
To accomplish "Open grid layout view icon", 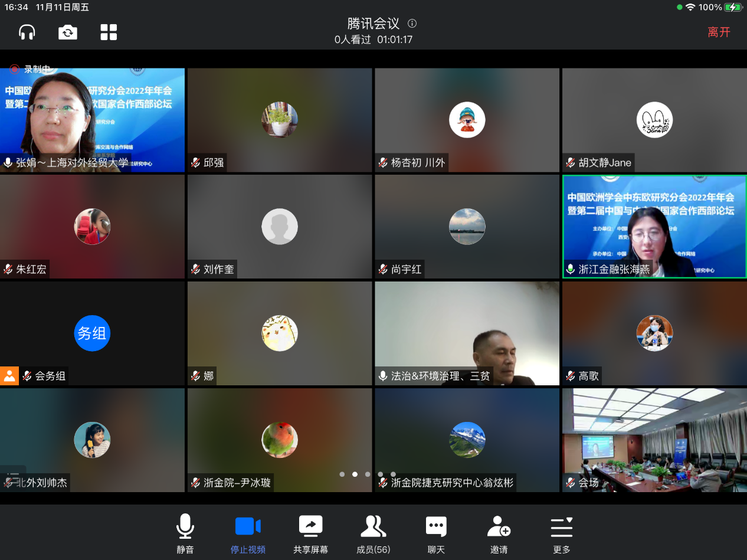I will 109,32.
